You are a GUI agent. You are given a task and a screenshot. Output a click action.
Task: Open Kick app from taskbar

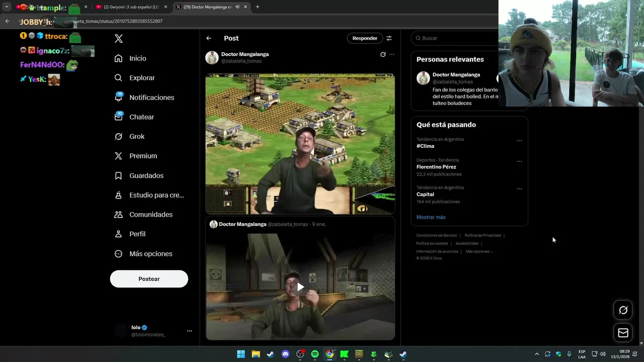click(344, 354)
